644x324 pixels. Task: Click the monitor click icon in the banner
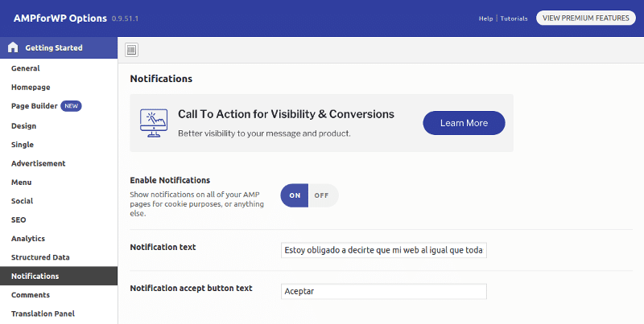[x=154, y=123]
